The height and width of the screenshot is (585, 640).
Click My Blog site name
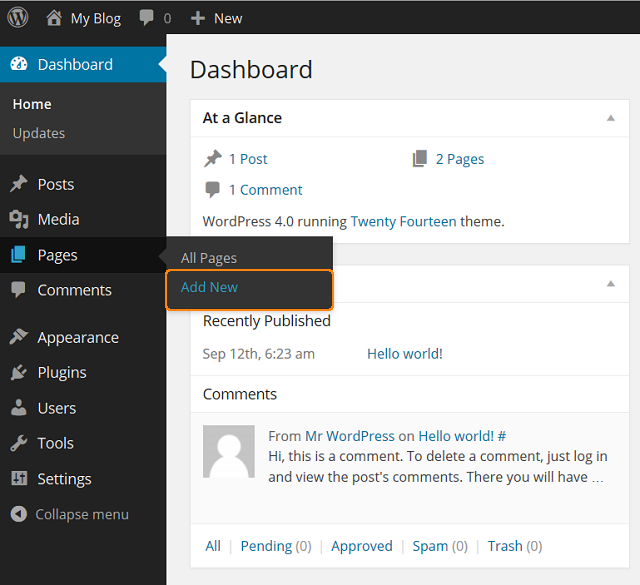(96, 19)
